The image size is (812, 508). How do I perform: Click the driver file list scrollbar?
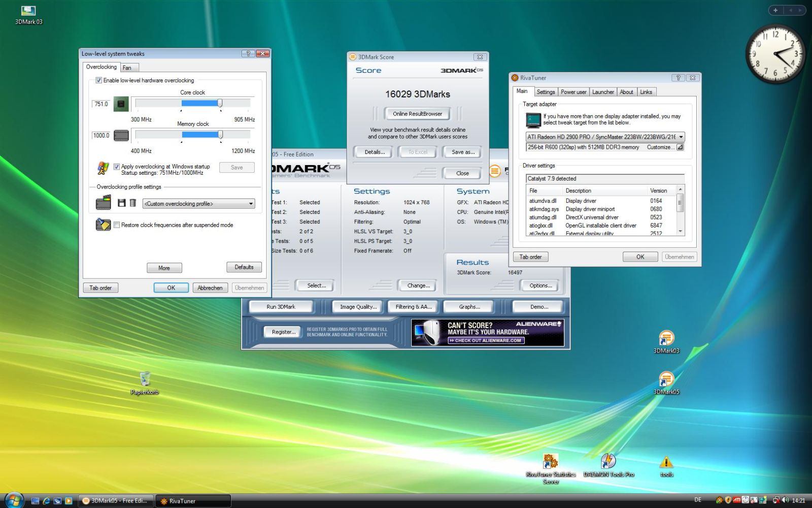coord(681,211)
